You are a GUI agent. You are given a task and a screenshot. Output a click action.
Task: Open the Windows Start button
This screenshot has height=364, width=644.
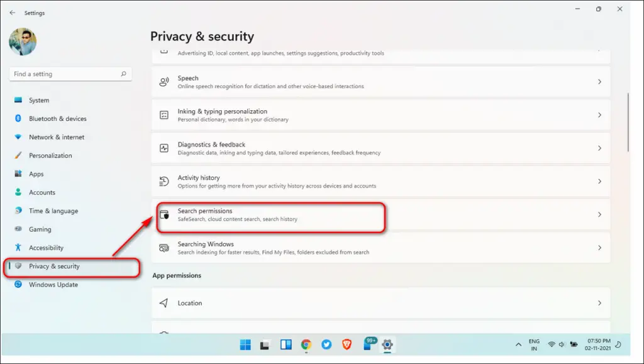pos(245,344)
